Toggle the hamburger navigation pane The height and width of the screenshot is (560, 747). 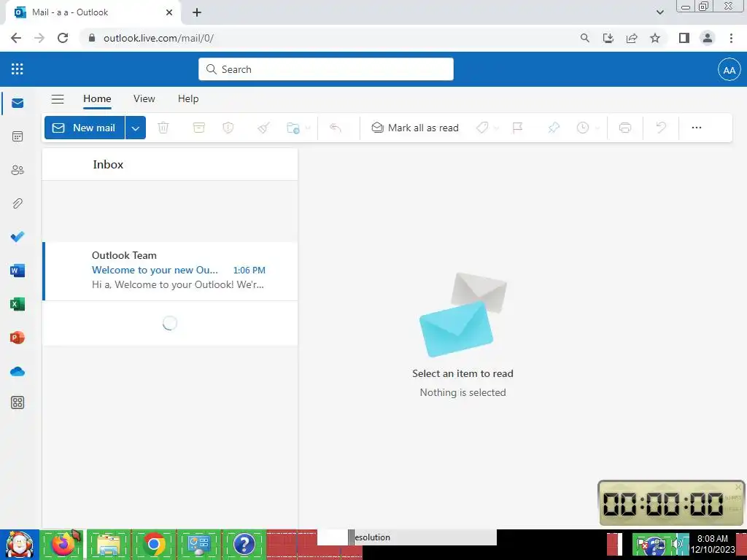click(58, 99)
